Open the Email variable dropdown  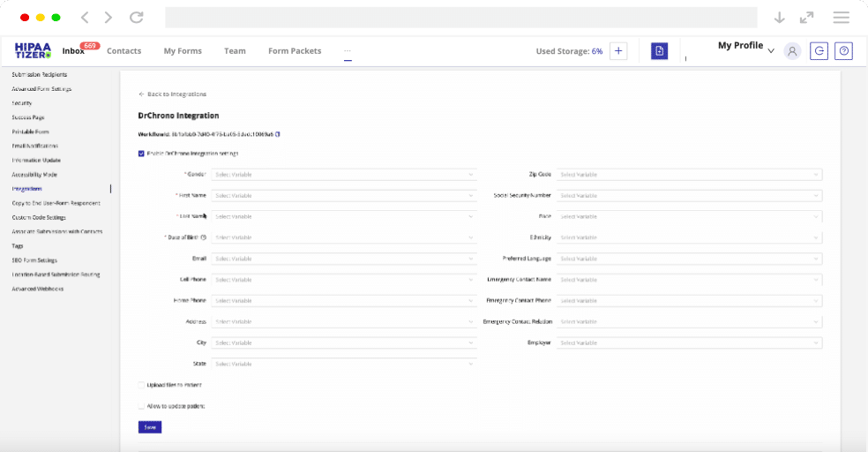click(x=344, y=259)
